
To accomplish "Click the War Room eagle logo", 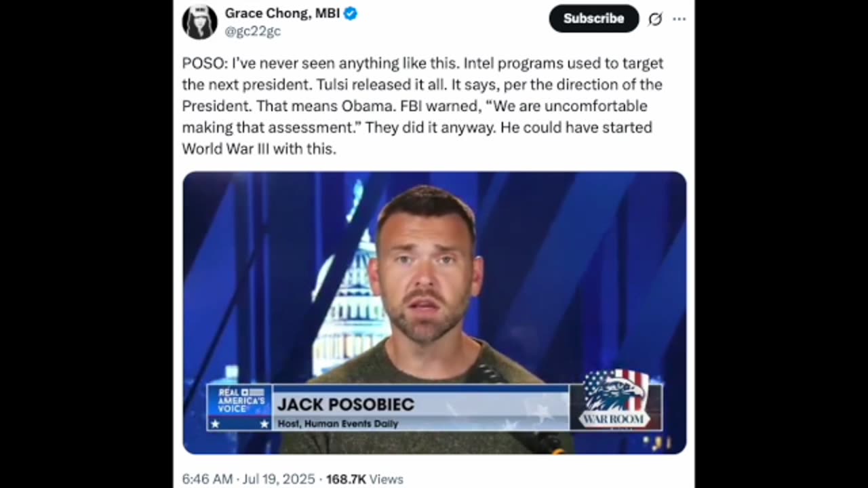I will [x=616, y=399].
